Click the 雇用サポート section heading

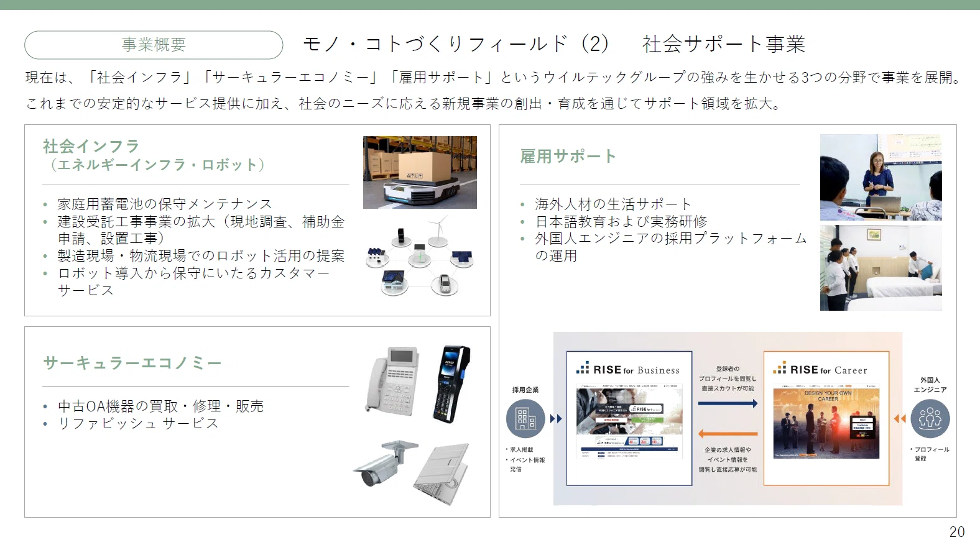pos(568,157)
